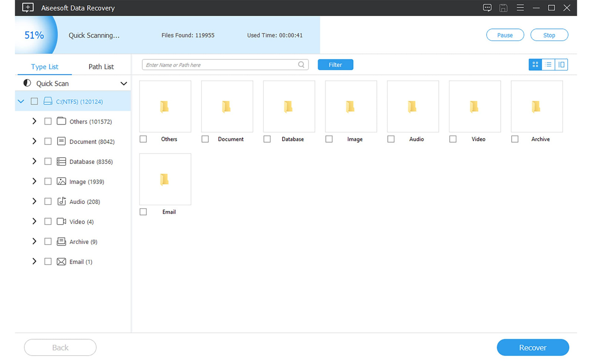Stop the scanning process
The image size is (592, 364).
pos(549,35)
